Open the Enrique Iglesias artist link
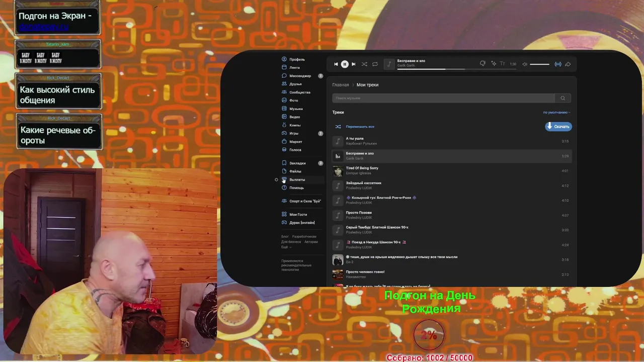644x362 pixels. click(x=358, y=173)
